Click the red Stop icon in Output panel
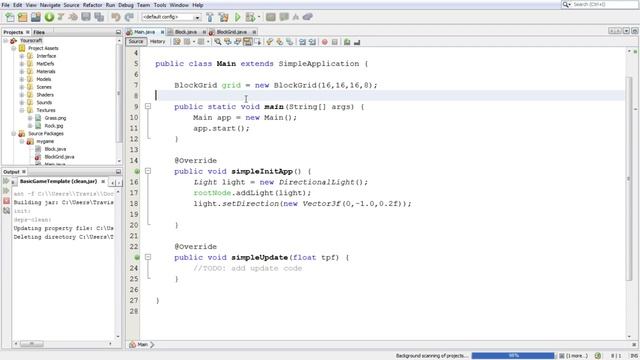Image resolution: width=640 pixels, height=360 pixels. pos(6,201)
